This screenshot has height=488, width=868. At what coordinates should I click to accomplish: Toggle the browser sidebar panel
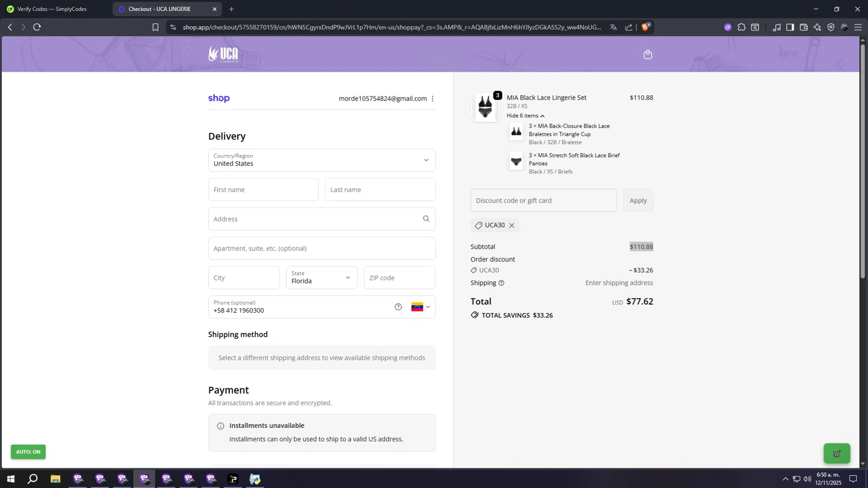(790, 27)
